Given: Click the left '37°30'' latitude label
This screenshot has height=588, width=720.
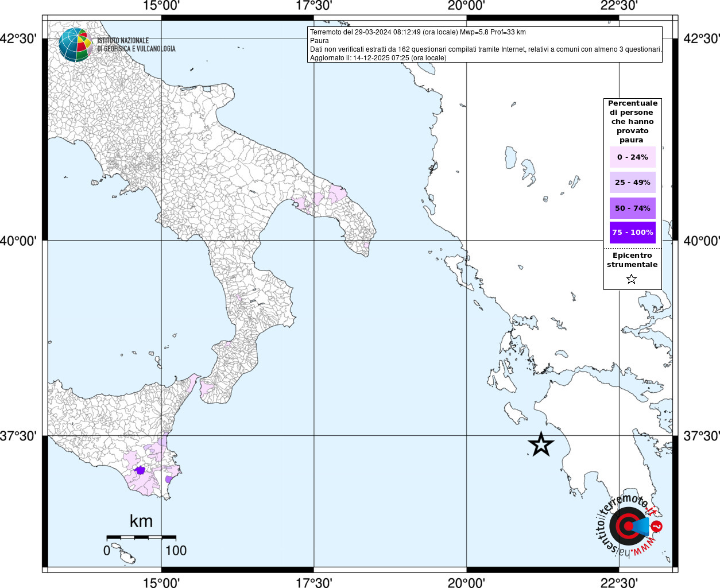Looking at the screenshot, I should coord(18,436).
